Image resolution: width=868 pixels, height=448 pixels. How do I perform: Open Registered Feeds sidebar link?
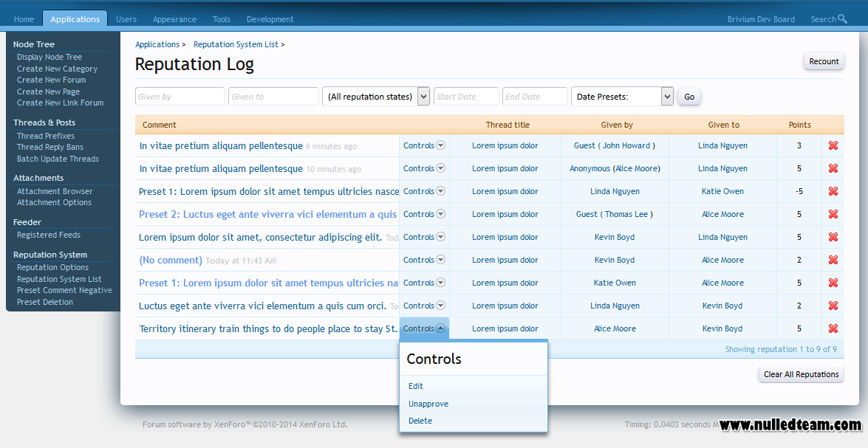point(49,235)
